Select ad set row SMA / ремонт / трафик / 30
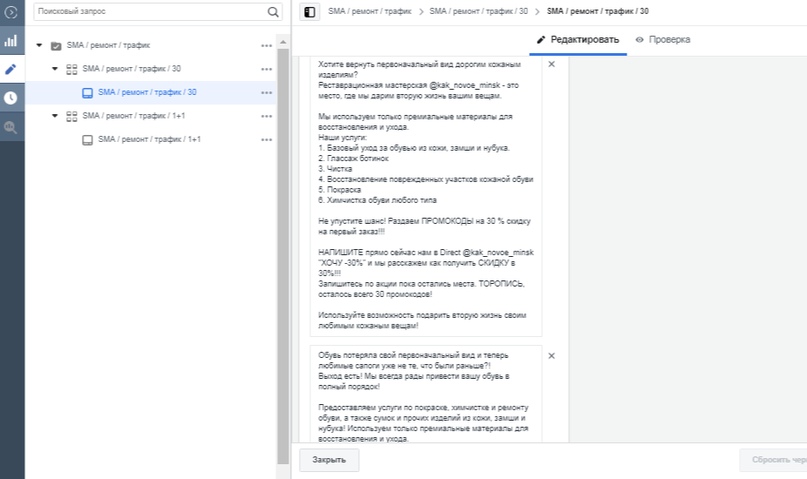807x479 pixels. [x=150, y=69]
